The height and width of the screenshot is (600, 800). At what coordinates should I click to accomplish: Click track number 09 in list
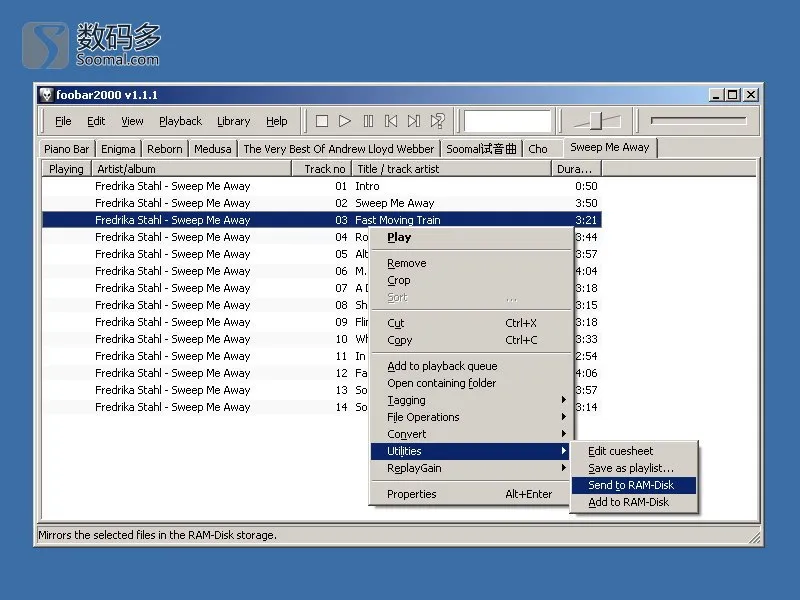[x=341, y=322]
